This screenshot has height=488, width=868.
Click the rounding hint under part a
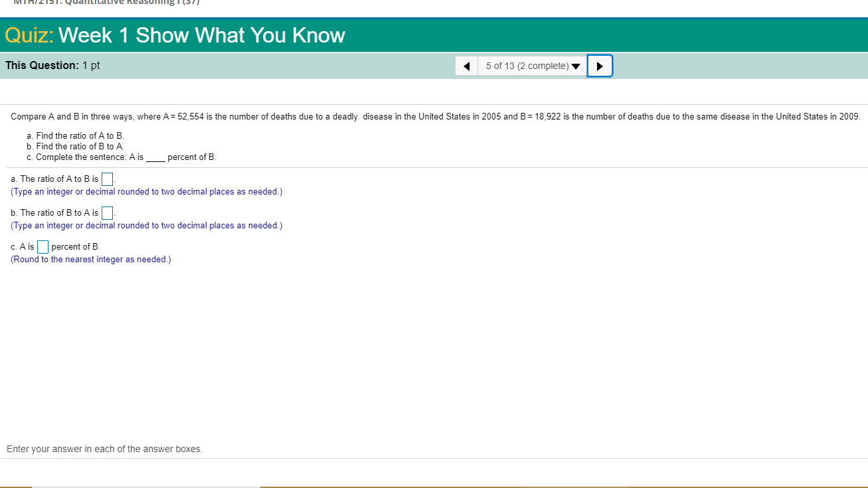[x=147, y=192]
